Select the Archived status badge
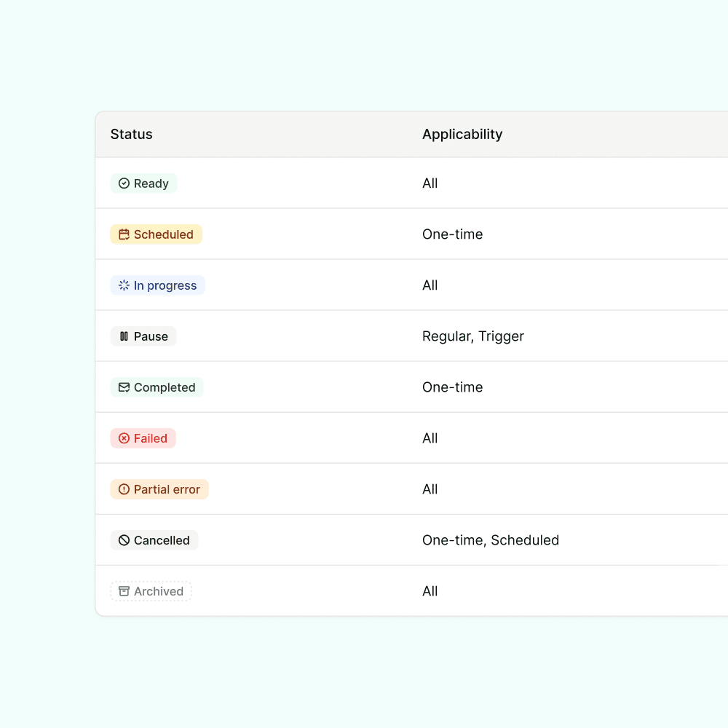The image size is (728, 728). [x=151, y=591]
